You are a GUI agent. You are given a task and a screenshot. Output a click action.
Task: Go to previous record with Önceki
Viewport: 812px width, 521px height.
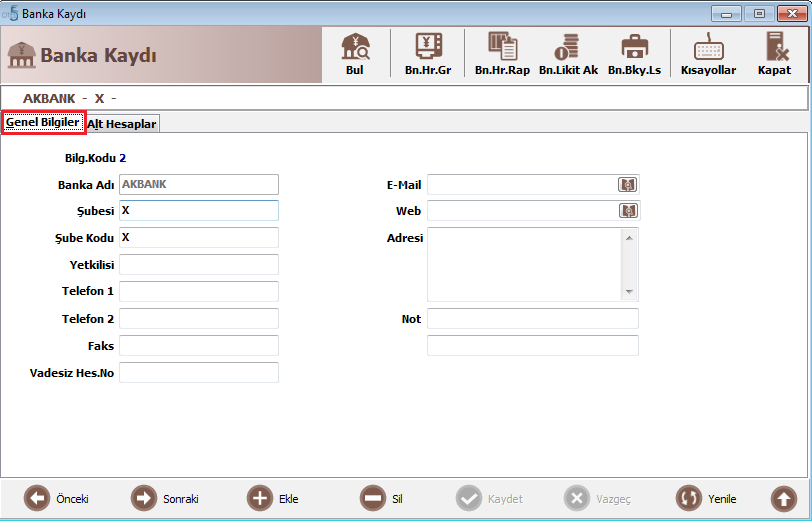coord(56,499)
